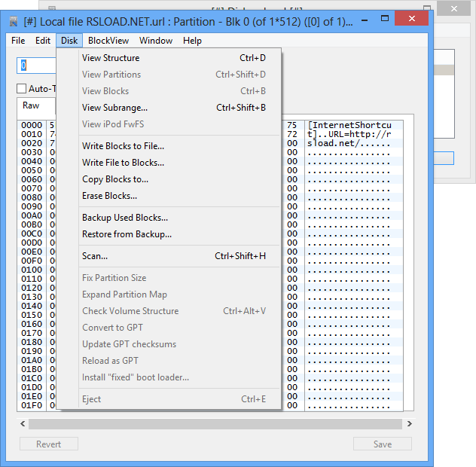The width and height of the screenshot is (476, 467).
Task: Click the Revert button
Action: tap(48, 444)
